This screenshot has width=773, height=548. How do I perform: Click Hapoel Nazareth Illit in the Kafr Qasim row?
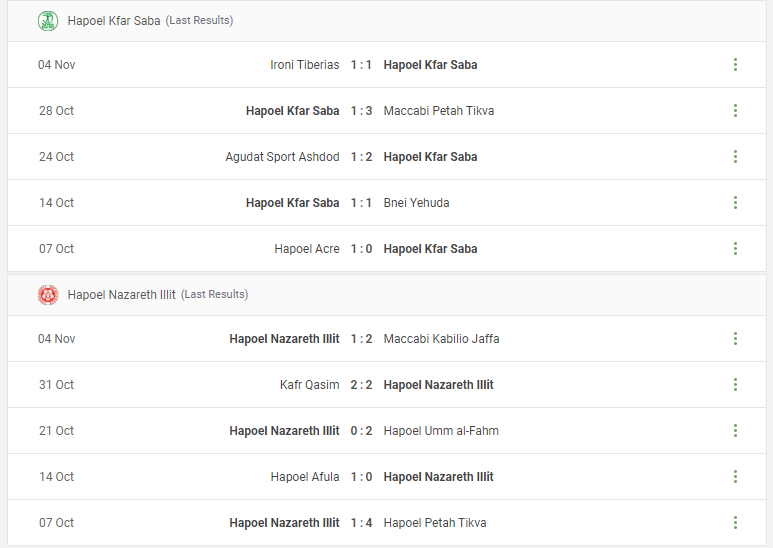tap(438, 384)
